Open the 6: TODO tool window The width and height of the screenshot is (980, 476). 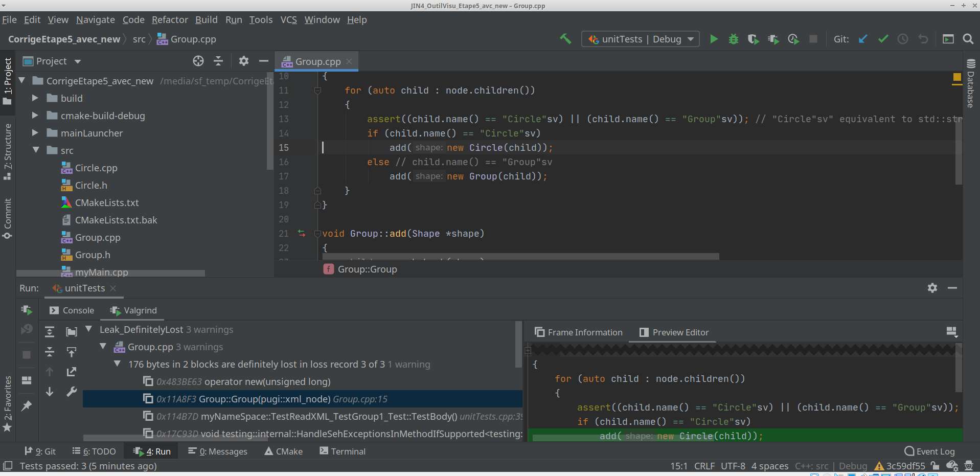click(x=94, y=451)
